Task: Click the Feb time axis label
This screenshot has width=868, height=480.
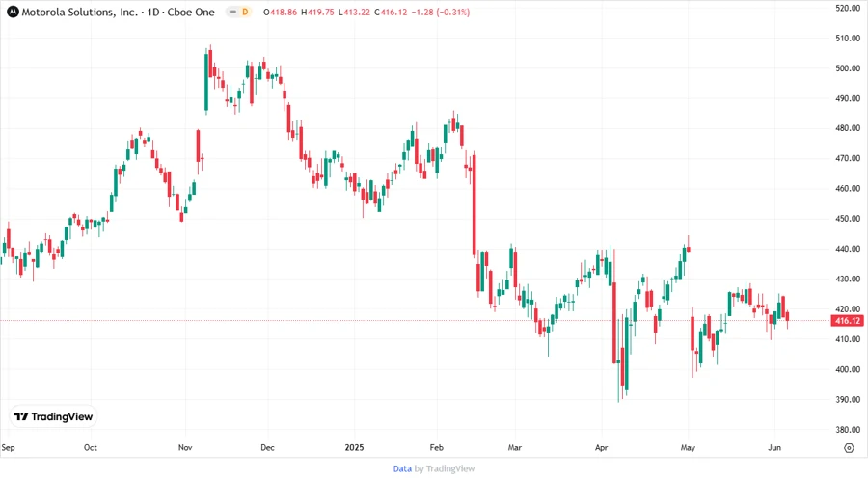Action: 437,447
